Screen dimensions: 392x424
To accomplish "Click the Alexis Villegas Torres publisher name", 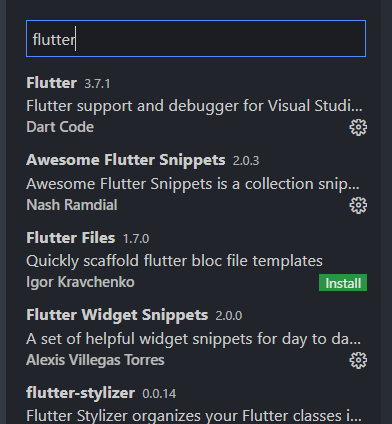I will 95,360.
